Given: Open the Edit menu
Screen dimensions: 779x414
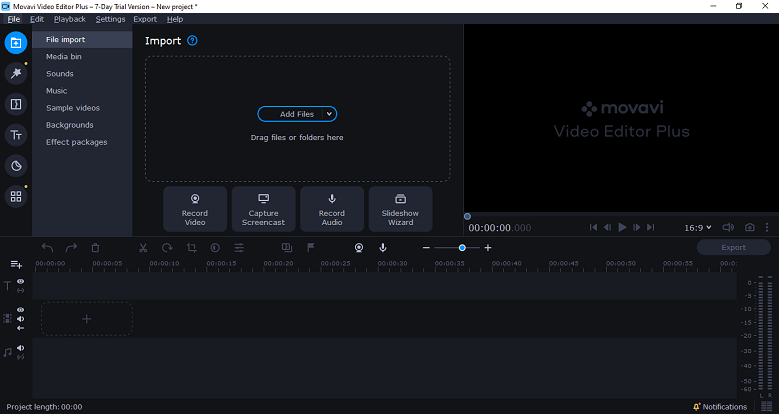Looking at the screenshot, I should [x=37, y=19].
